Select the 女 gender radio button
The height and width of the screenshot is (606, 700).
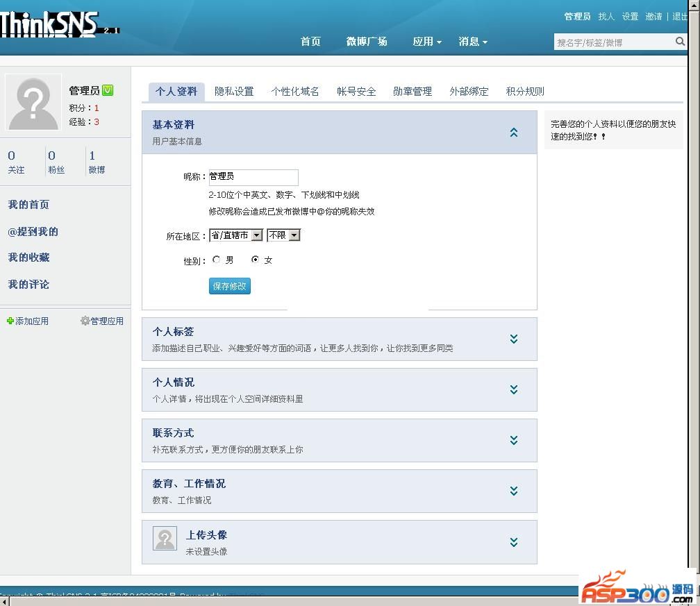[256, 260]
